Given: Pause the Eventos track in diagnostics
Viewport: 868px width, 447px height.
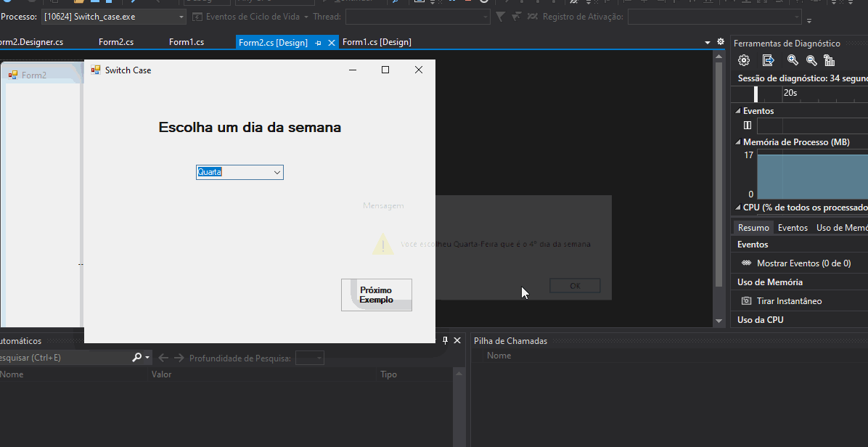Looking at the screenshot, I should 748,125.
